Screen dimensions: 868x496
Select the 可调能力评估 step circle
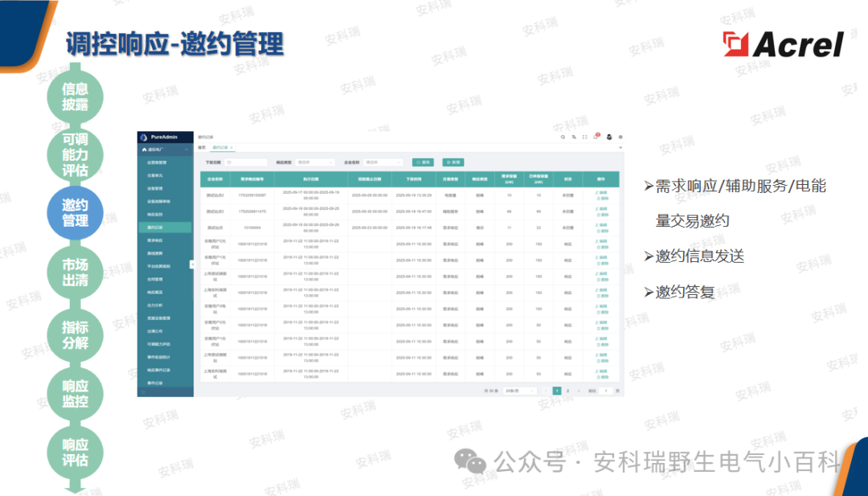(x=75, y=154)
